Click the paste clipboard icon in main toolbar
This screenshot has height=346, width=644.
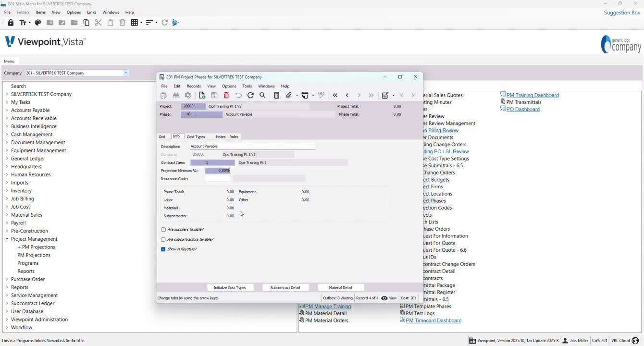pyautogui.click(x=110, y=23)
